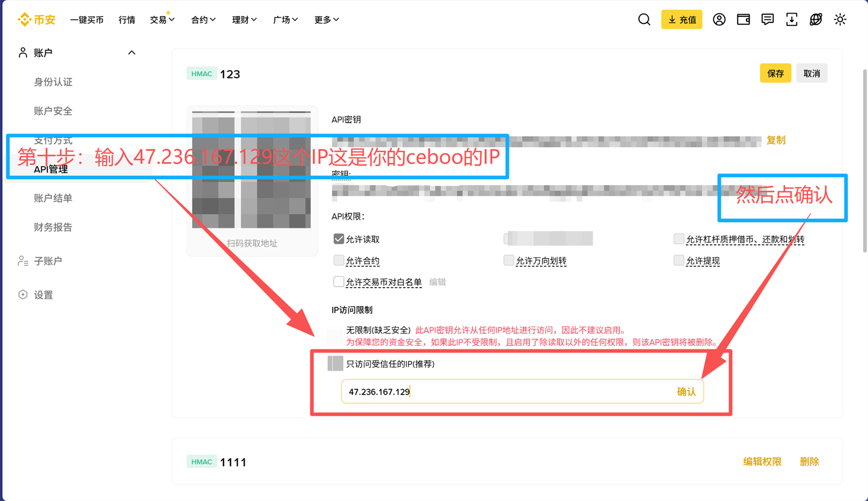Expand the 广场 dropdown menu
The height and width of the screenshot is (501, 868).
(286, 20)
